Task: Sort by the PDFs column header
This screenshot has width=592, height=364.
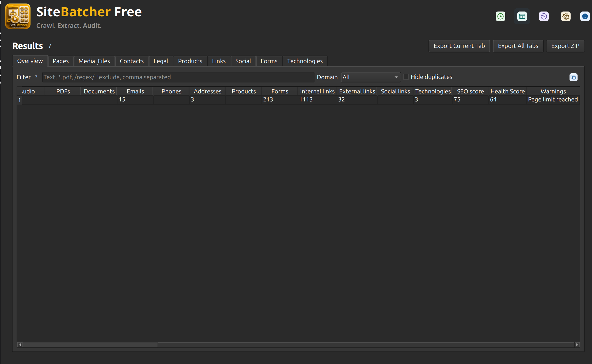Action: [63, 91]
